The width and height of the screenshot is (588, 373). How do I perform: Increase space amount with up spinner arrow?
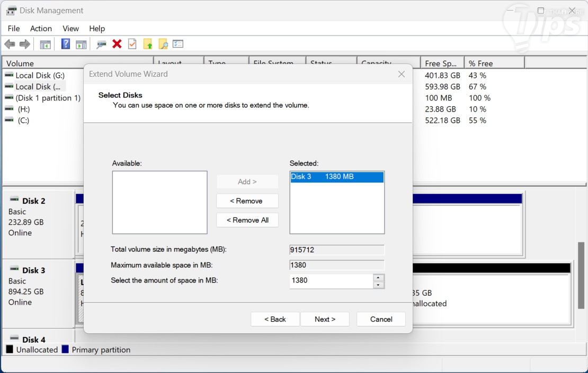378,277
